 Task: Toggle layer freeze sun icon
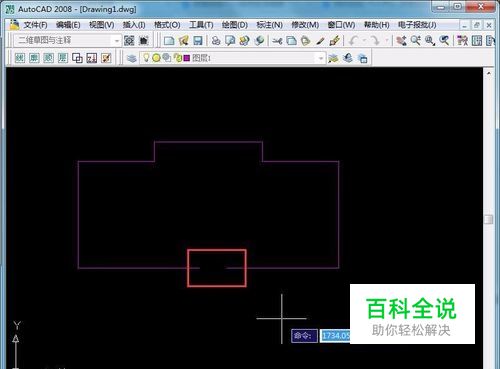click(156, 58)
